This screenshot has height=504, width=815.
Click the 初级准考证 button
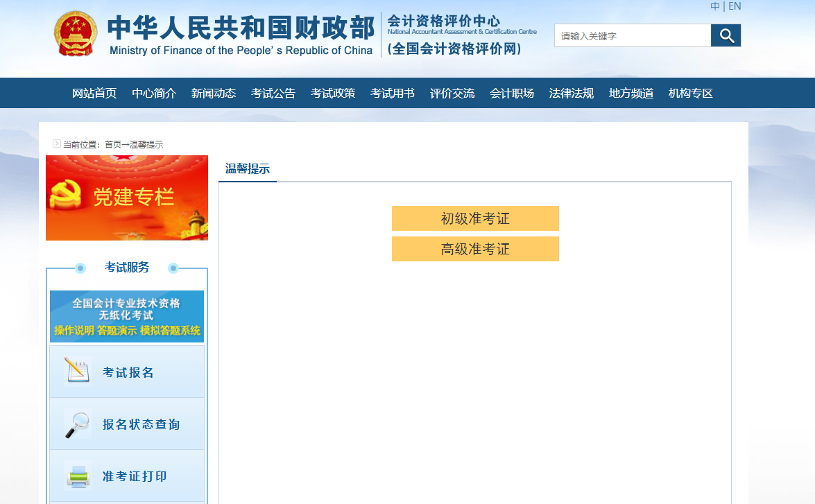[475, 218]
